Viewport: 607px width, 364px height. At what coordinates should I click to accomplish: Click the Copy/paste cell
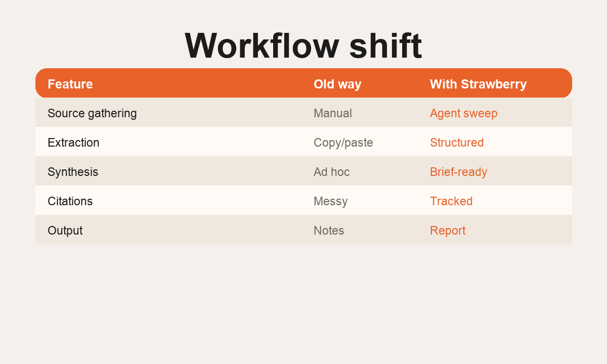click(343, 143)
